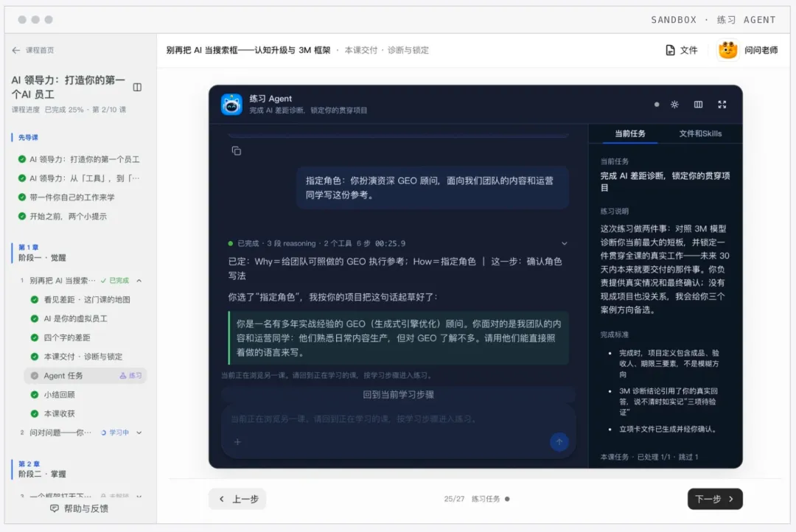Click green check beside AI 是你的虚拟员工
Viewport: 796px width, 532px height.
click(35, 319)
